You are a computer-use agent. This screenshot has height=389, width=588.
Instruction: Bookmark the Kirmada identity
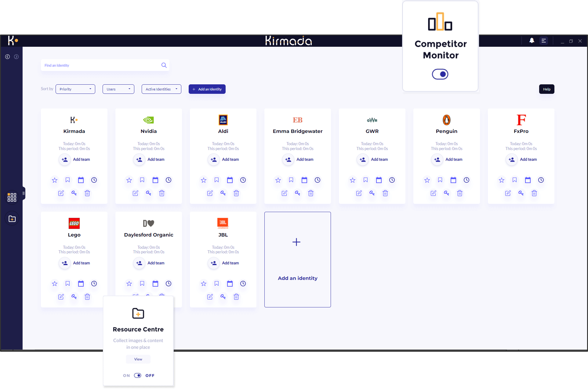(x=68, y=180)
